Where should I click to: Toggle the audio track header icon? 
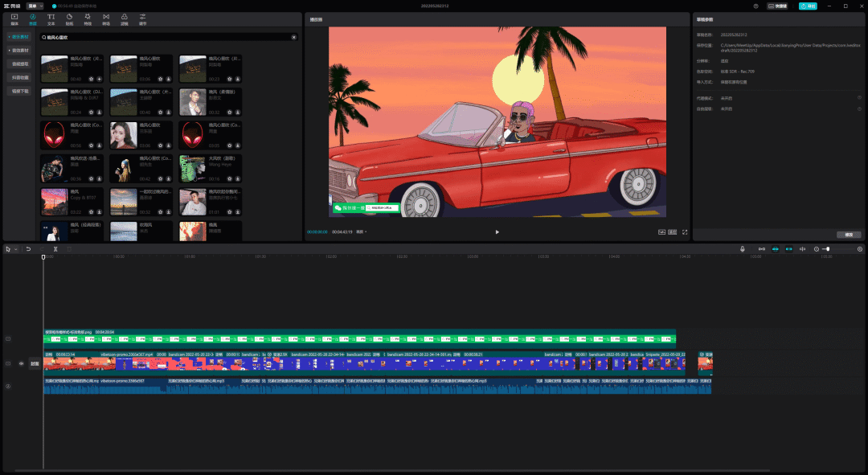click(x=8, y=387)
